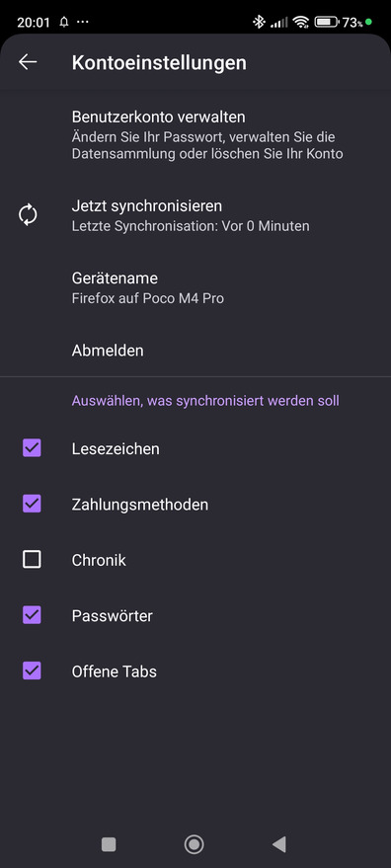Tap the battery status icon

coord(326,22)
